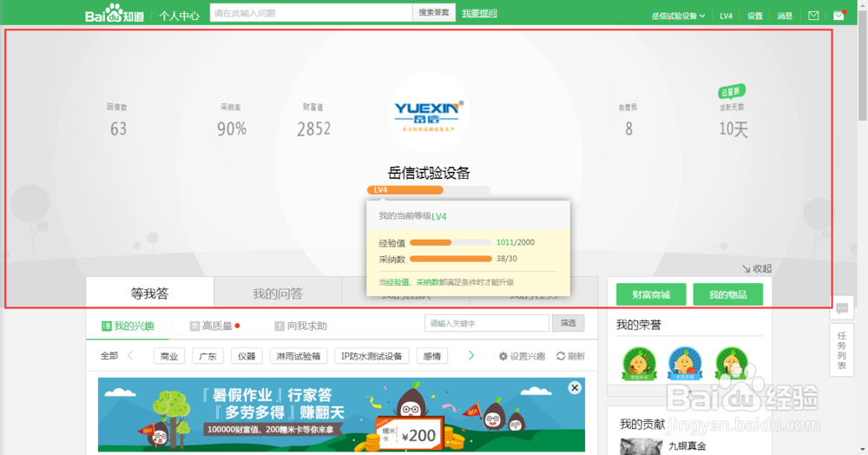Click the 九银真金 contributor name
Screen dimensions: 868x455
click(x=687, y=446)
